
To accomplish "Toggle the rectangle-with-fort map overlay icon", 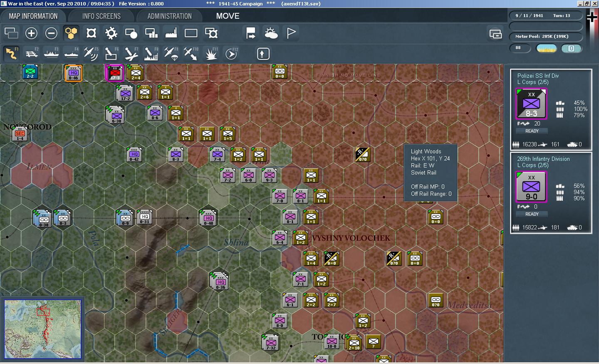I will point(211,33).
